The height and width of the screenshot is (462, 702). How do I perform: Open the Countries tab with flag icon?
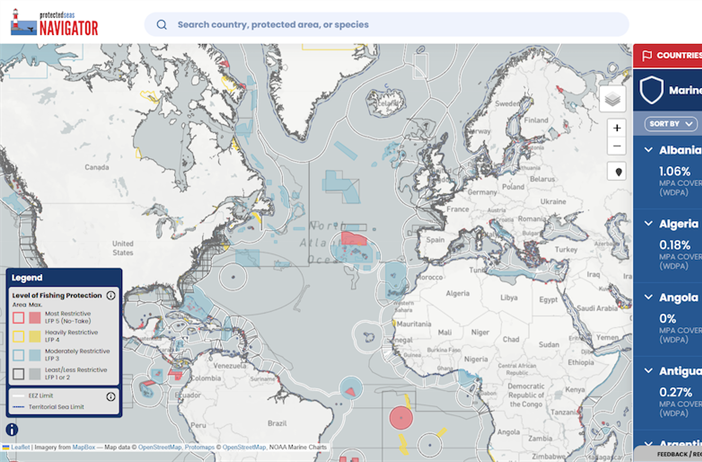pyautogui.click(x=668, y=56)
